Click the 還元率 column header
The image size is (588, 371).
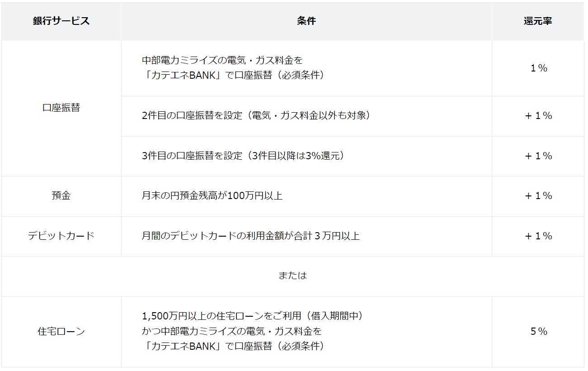click(x=538, y=21)
